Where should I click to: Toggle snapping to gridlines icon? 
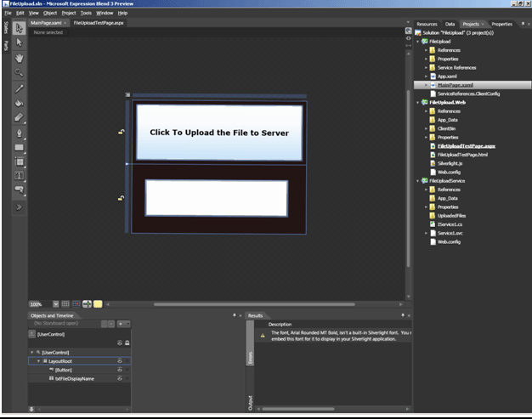pos(76,304)
